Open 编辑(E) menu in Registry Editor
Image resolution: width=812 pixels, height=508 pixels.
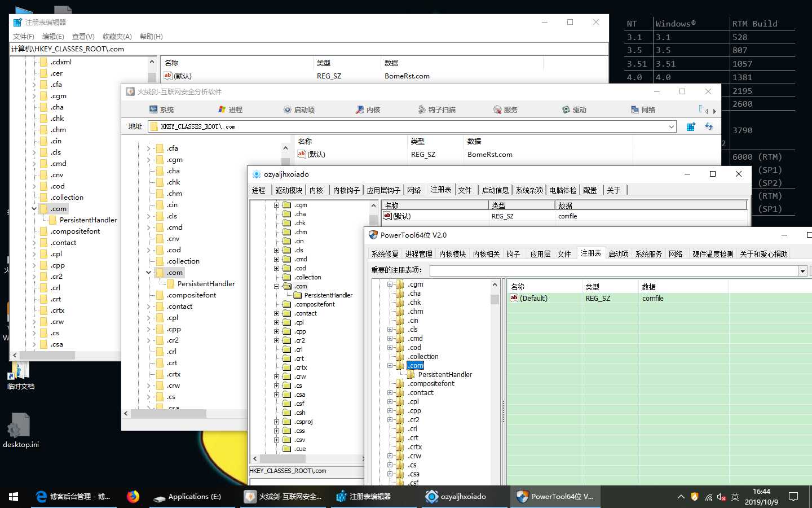(53, 36)
